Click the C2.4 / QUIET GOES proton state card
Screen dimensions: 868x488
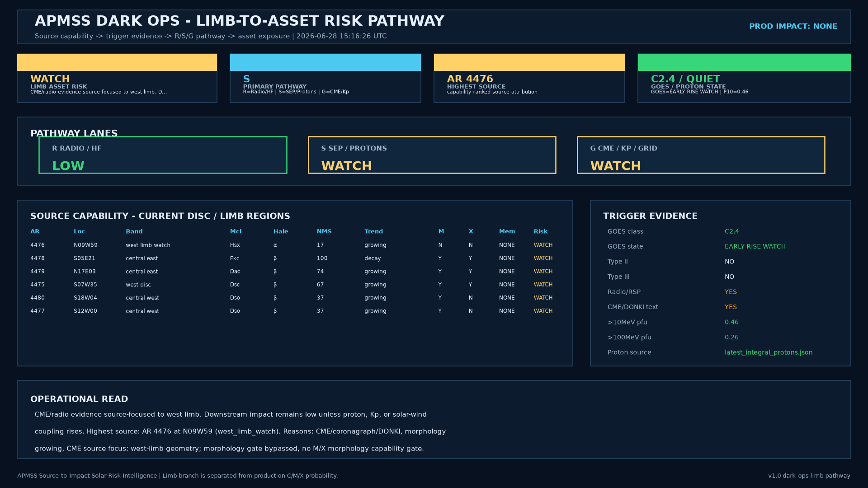(x=744, y=78)
